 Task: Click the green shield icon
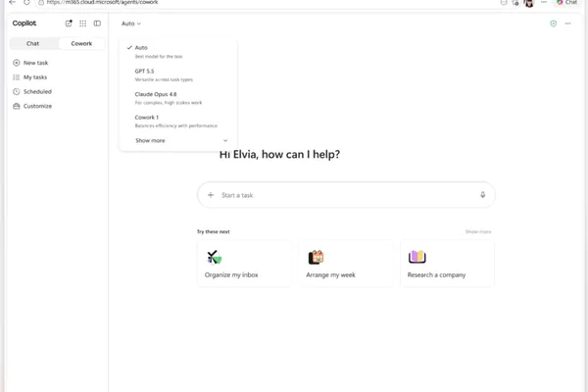[x=553, y=24]
